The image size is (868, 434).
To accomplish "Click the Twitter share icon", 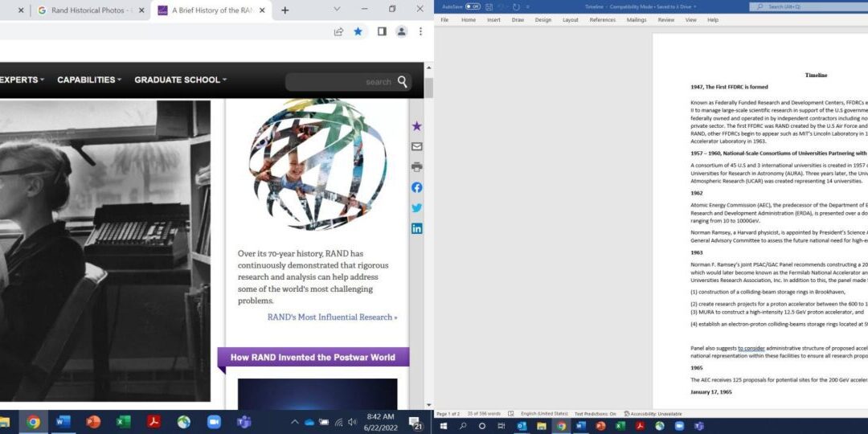I will click(x=416, y=208).
